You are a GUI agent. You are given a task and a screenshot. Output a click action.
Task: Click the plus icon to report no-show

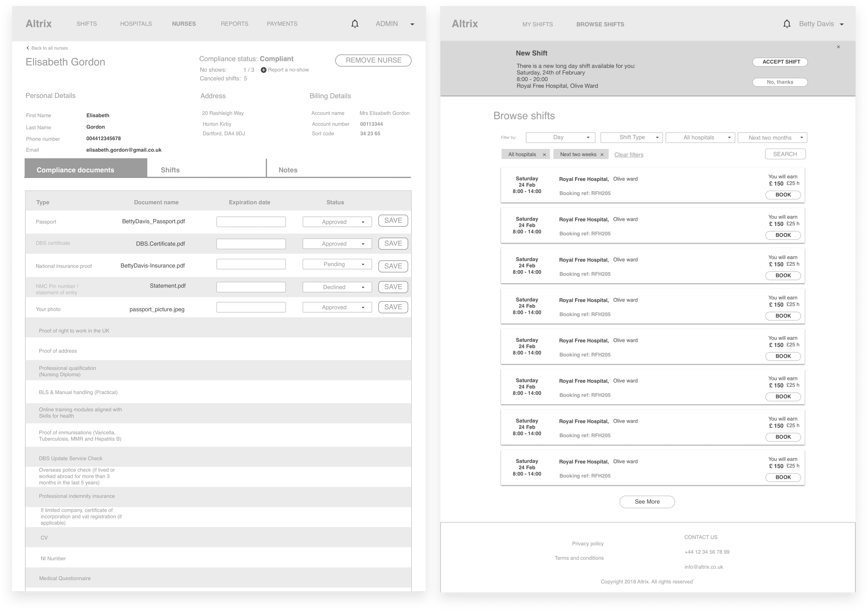coord(264,70)
